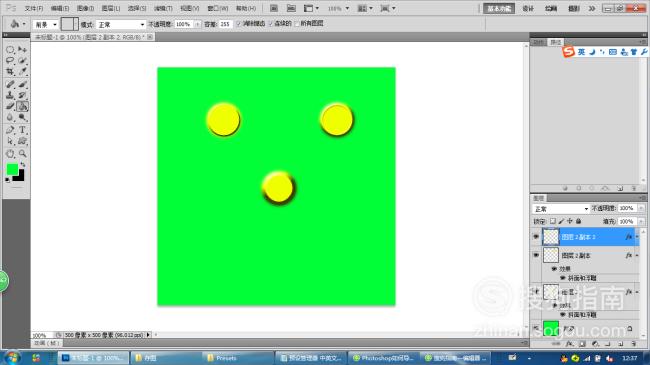The image size is (650, 365).
Task: Swap foreground and background colors
Action: (x=22, y=165)
